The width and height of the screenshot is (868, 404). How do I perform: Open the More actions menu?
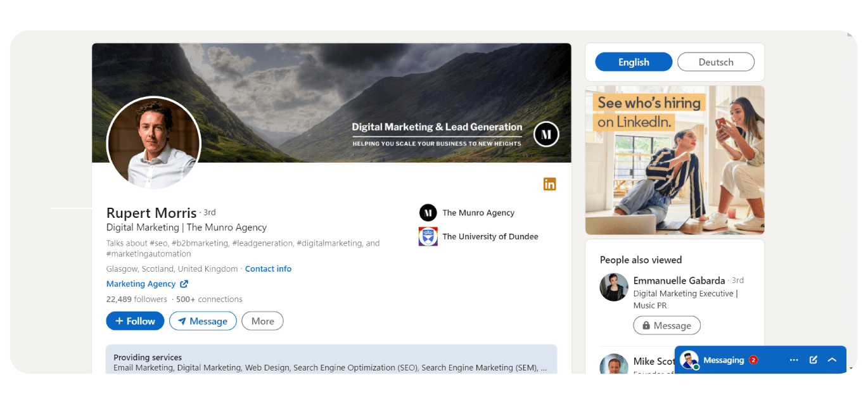pyautogui.click(x=262, y=321)
